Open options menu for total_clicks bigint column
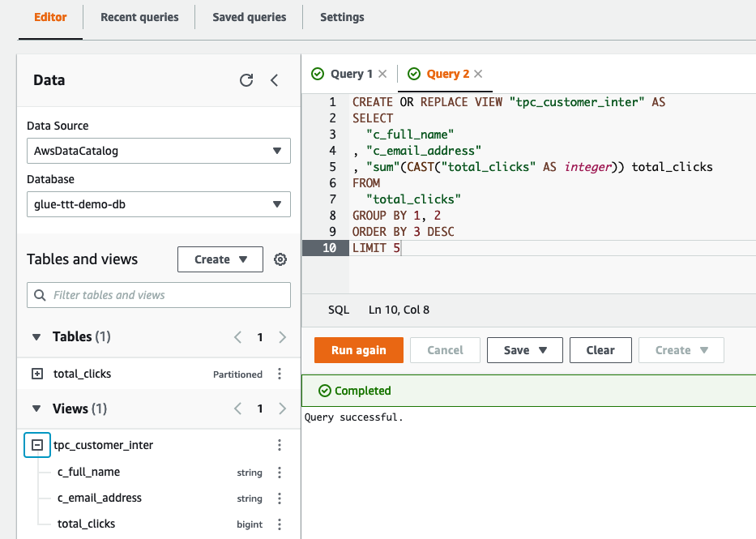Screen dimensions: 756x539 point(280,524)
